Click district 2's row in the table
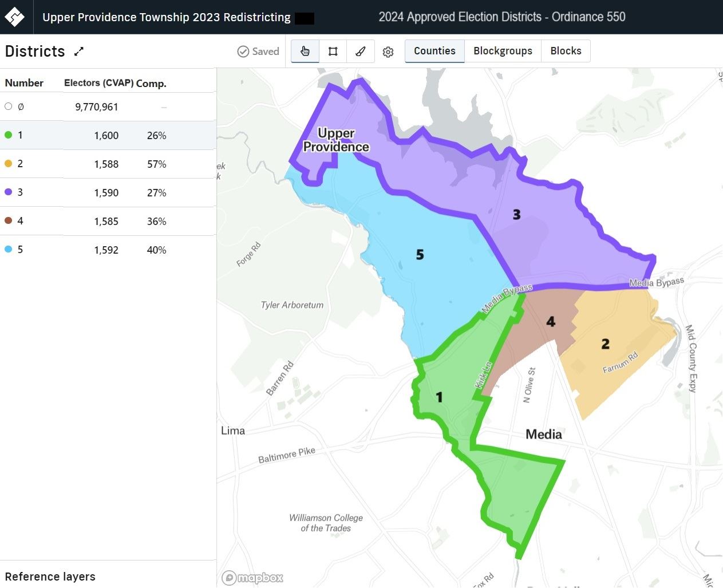The image size is (723, 588). [x=86, y=164]
